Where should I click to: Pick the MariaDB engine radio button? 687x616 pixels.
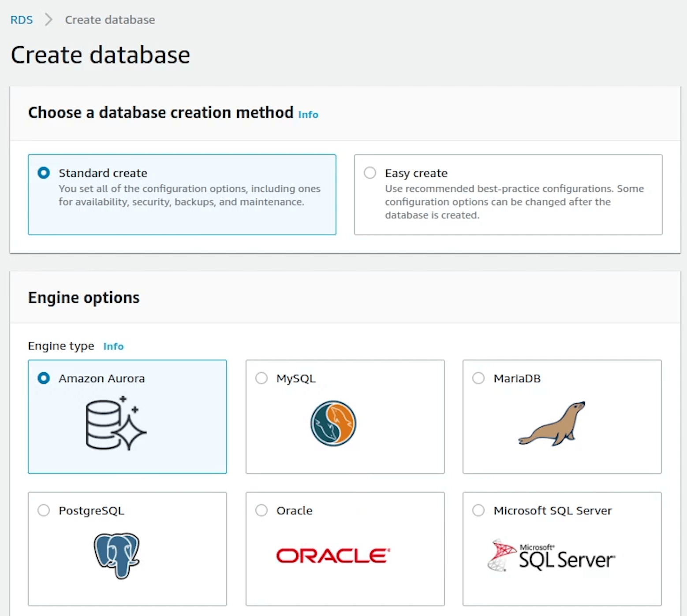coord(478,378)
